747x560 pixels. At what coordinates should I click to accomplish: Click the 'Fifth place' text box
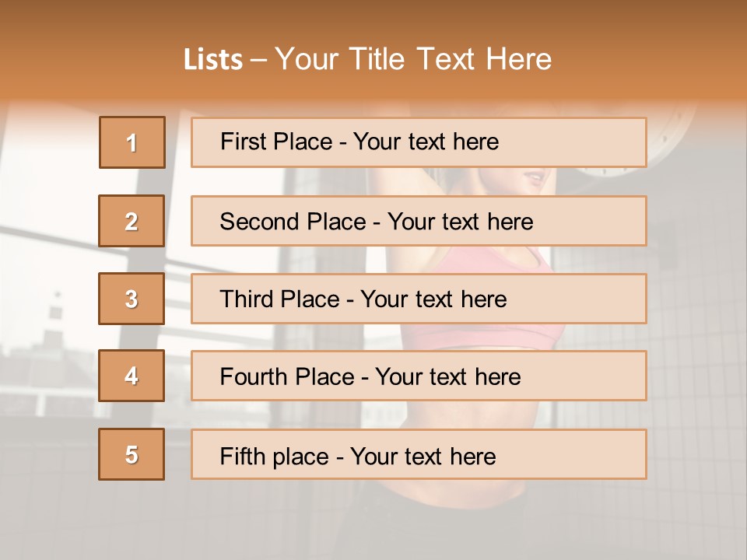(419, 455)
